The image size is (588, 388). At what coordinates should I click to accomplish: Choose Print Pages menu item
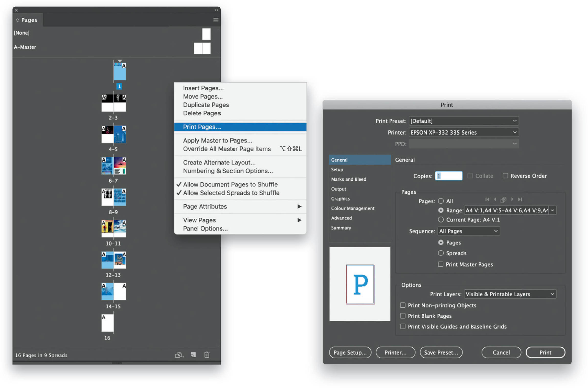240,127
